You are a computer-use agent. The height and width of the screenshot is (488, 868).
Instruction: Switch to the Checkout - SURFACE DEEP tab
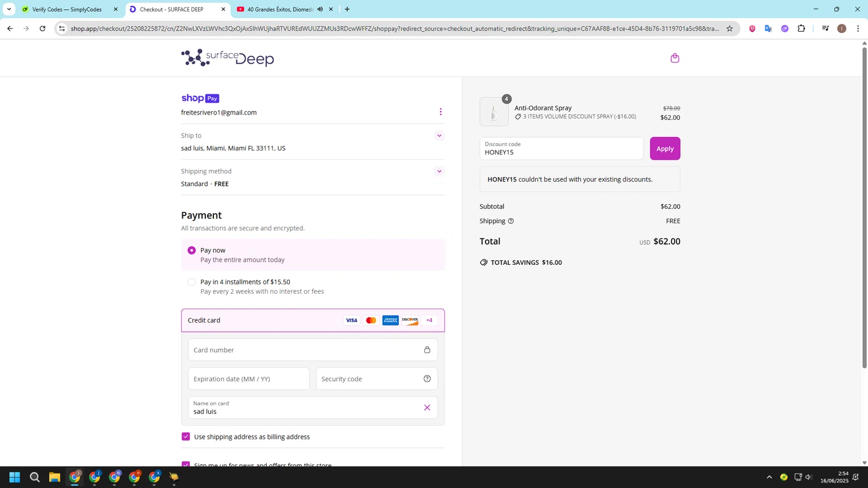pyautogui.click(x=177, y=9)
